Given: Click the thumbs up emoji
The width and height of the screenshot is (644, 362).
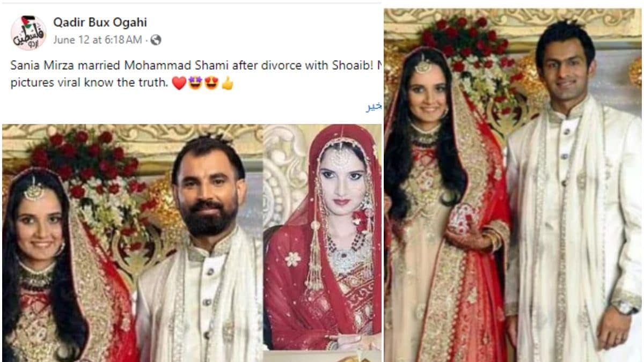Looking at the screenshot, I should coord(228,84).
